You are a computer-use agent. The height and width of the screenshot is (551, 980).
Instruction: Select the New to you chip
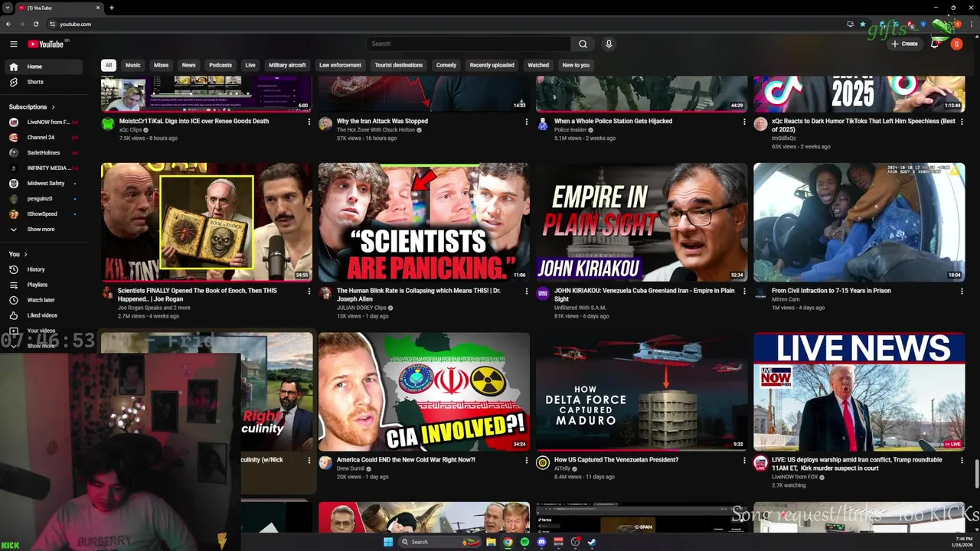[x=576, y=65]
